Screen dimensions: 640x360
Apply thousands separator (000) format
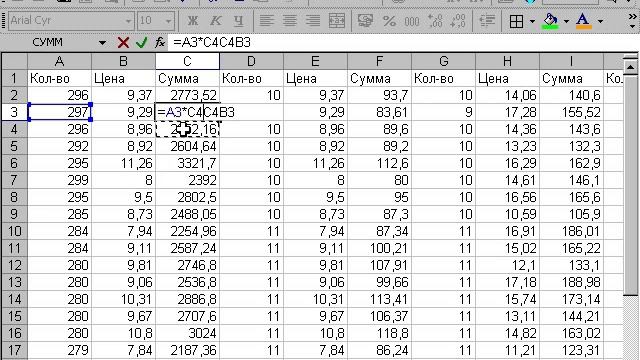click(412, 20)
